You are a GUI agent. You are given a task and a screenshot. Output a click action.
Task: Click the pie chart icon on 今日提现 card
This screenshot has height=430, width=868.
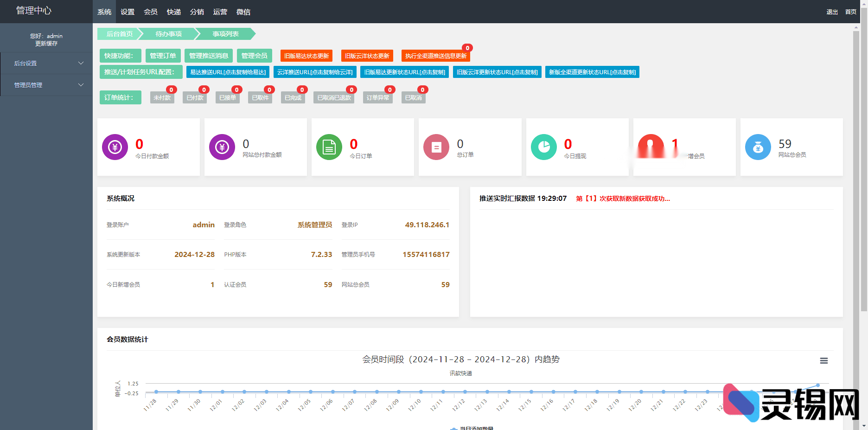pyautogui.click(x=543, y=147)
